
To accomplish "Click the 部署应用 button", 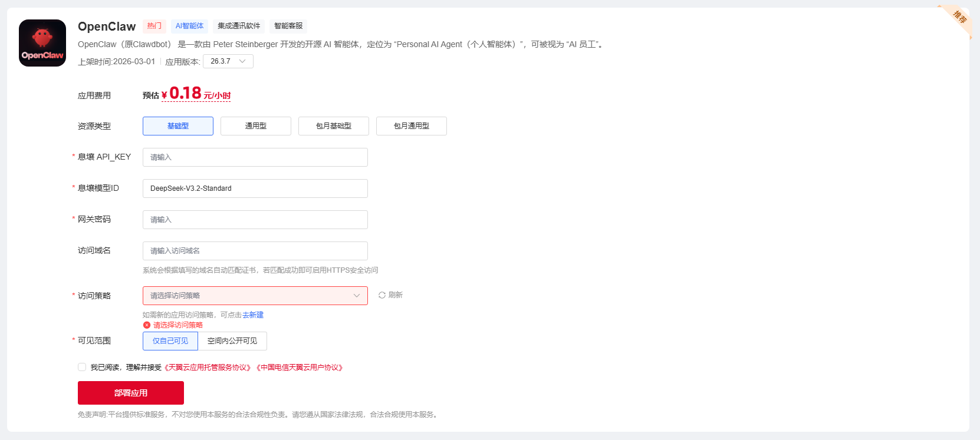I will tap(131, 393).
